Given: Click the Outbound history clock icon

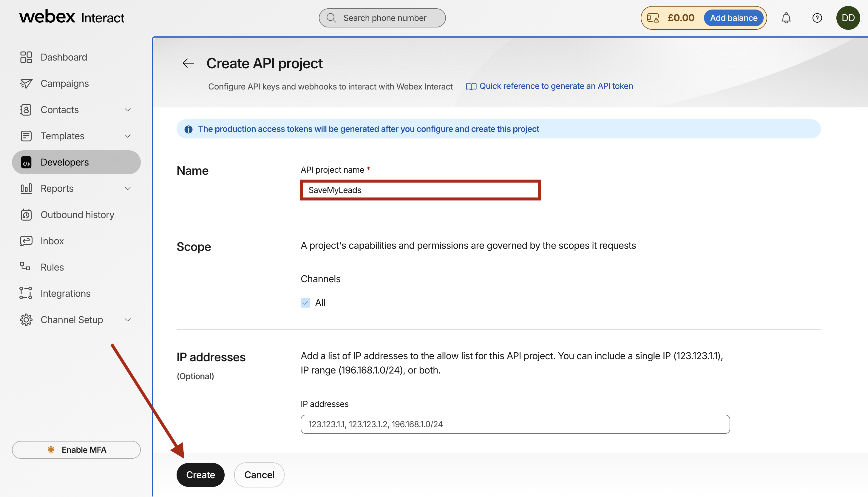Looking at the screenshot, I should (x=26, y=215).
